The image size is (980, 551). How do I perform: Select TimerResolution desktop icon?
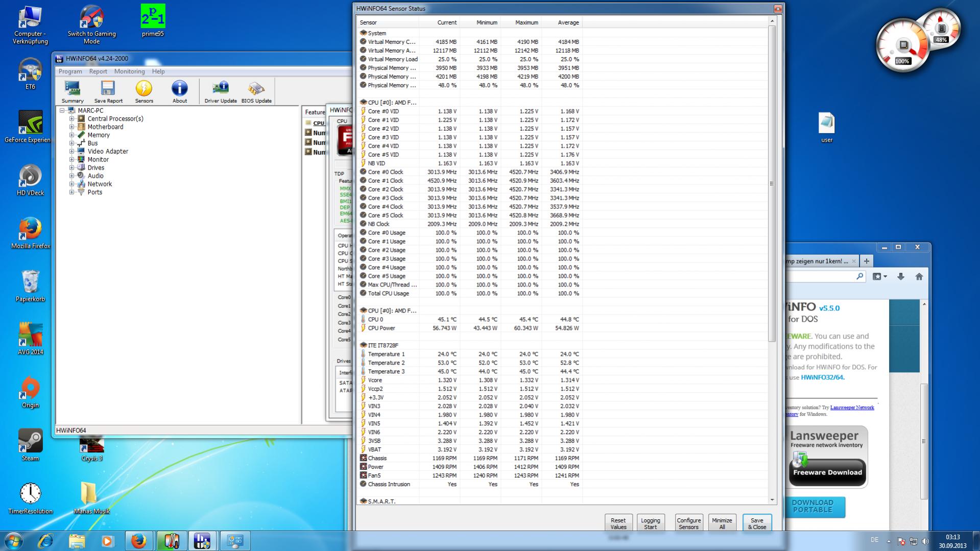(x=30, y=498)
